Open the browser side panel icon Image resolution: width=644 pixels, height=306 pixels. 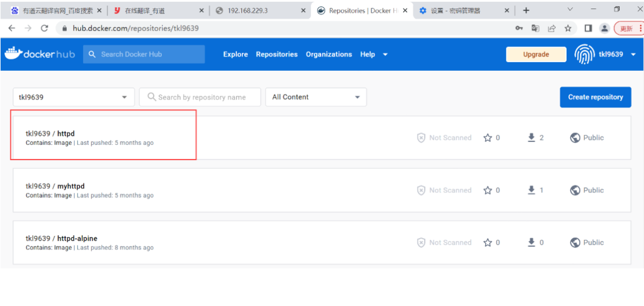587,28
